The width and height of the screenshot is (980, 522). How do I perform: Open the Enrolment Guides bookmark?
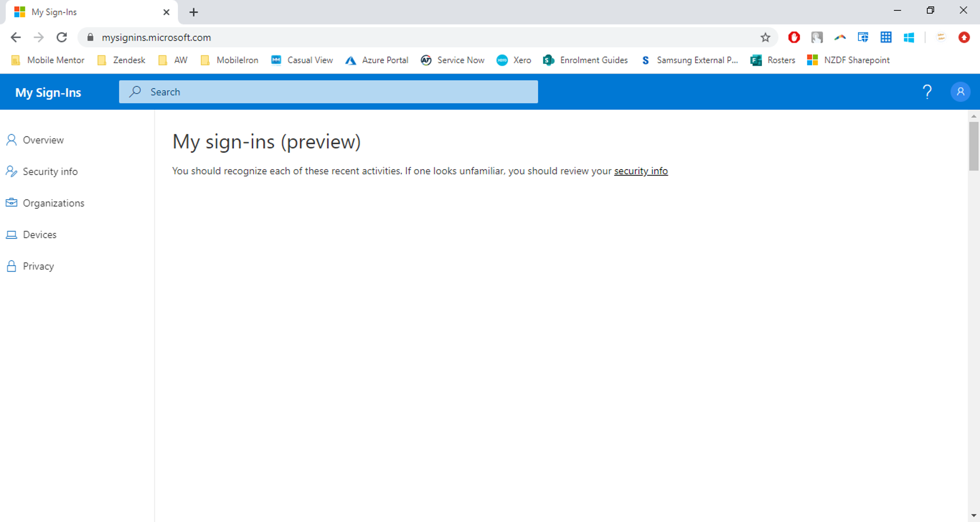point(586,60)
